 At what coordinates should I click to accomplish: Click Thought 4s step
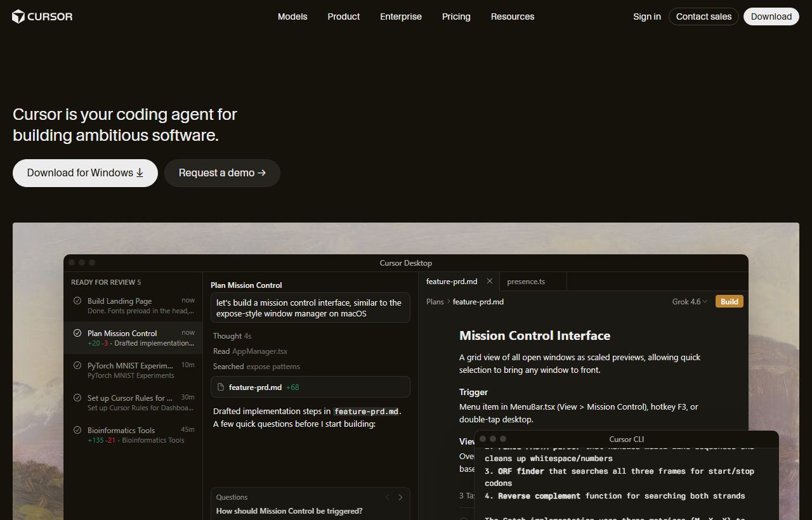click(x=232, y=335)
